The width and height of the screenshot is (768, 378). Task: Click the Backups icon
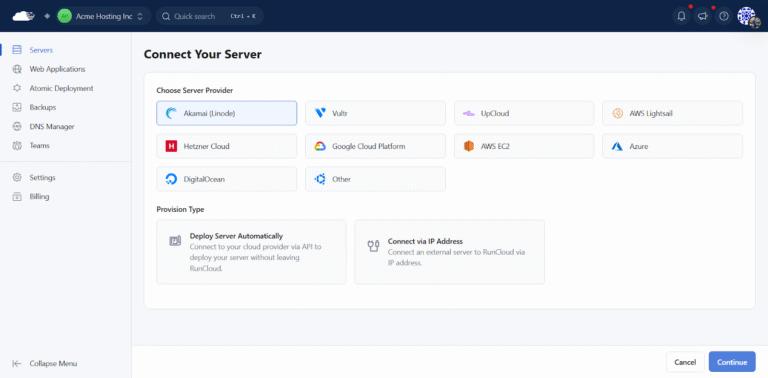click(17, 107)
